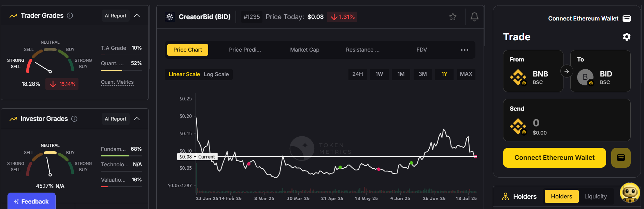Click the Investor Grades trend arrow icon

pos(13,119)
